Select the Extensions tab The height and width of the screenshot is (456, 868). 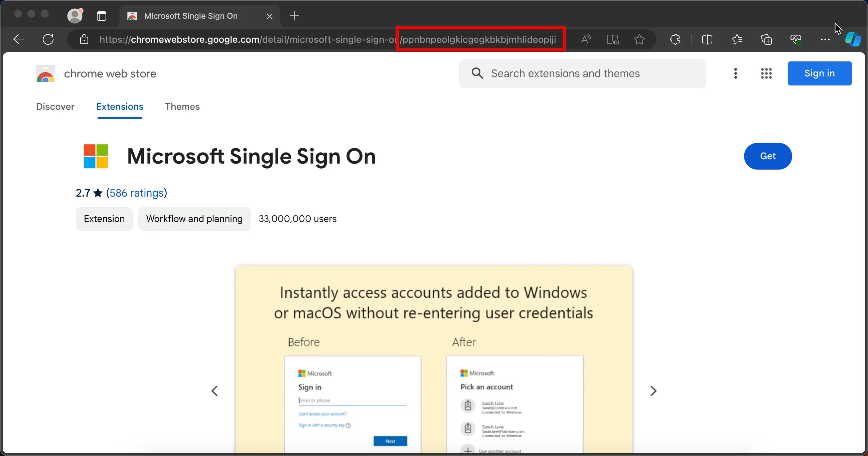[x=120, y=106]
